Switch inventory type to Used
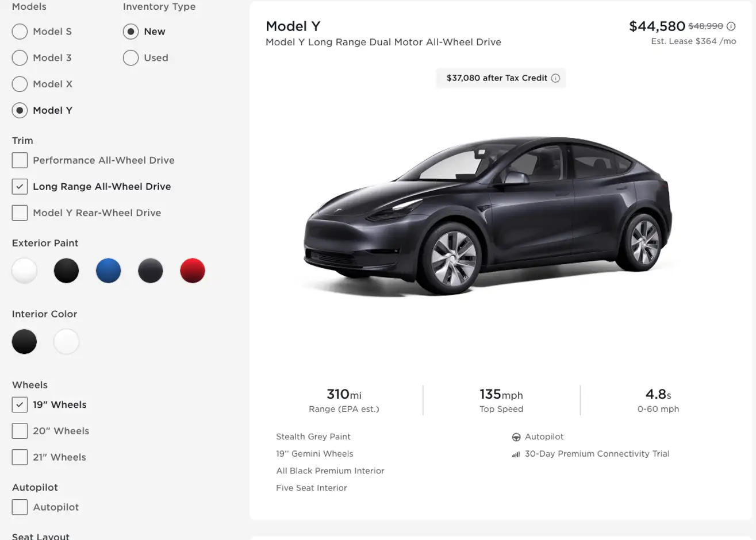Image resolution: width=756 pixels, height=540 pixels. click(131, 58)
